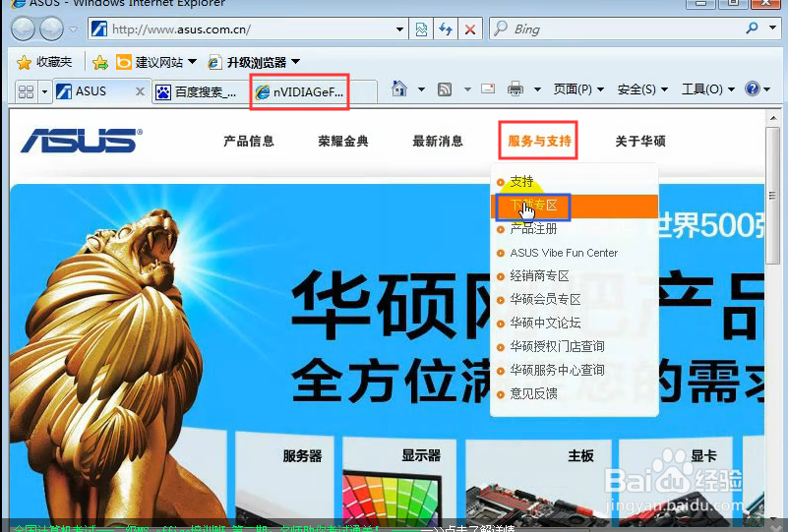788x532 pixels.
Task: Close the ASUS tab
Action: click(x=141, y=91)
